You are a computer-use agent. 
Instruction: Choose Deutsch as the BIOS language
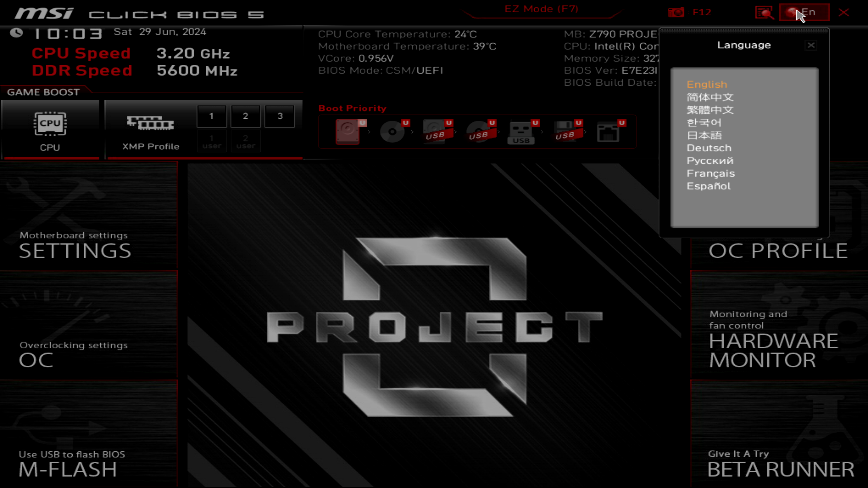[709, 148]
